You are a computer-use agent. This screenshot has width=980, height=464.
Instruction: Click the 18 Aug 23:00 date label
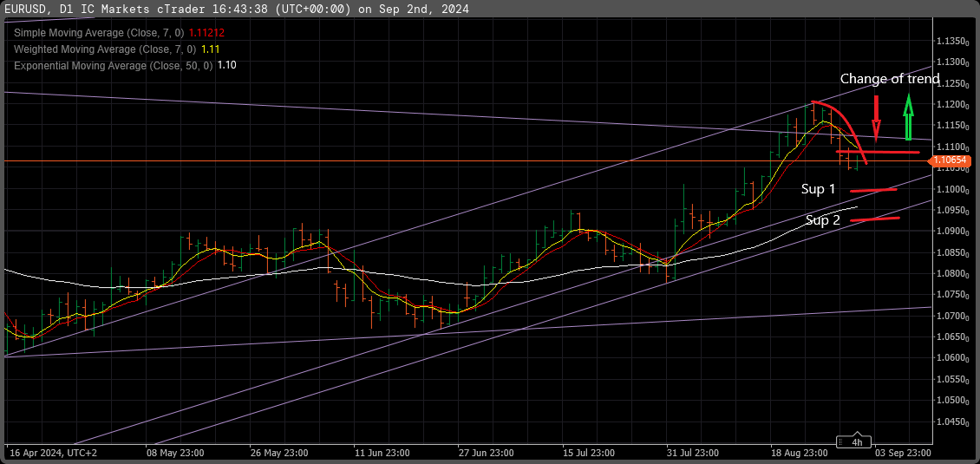(x=799, y=453)
